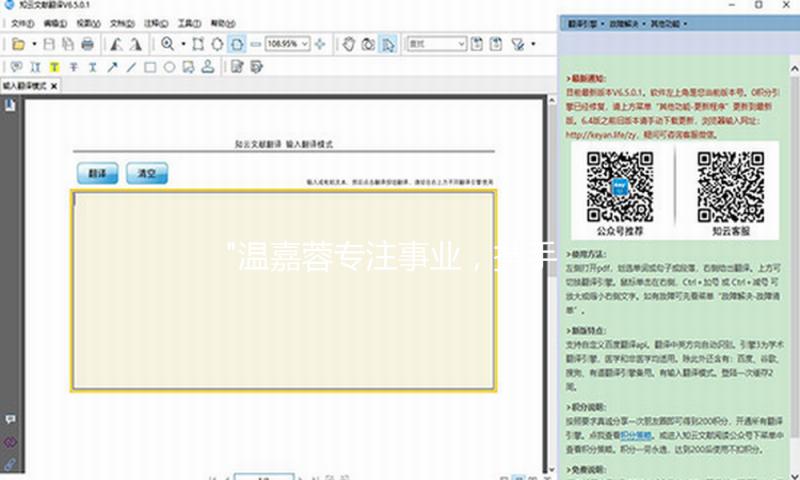Click the Print icon in toolbar
The image size is (800, 480).
tap(88, 44)
